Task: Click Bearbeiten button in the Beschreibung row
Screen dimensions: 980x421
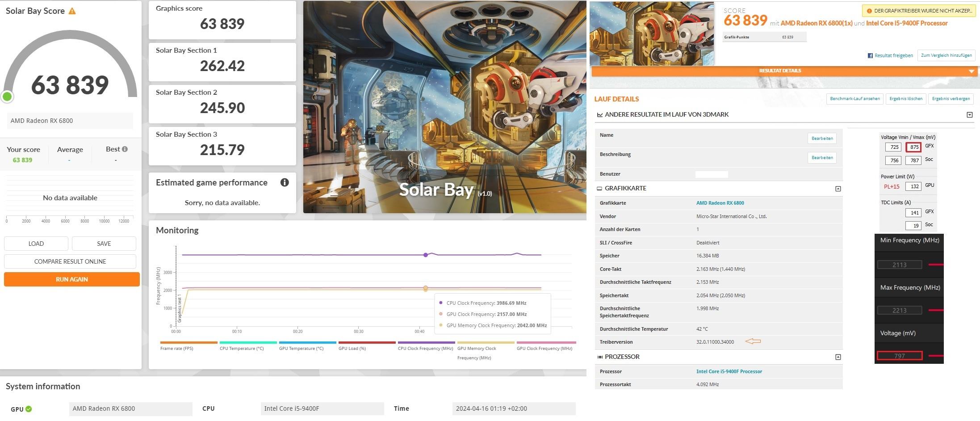Action: pos(822,158)
